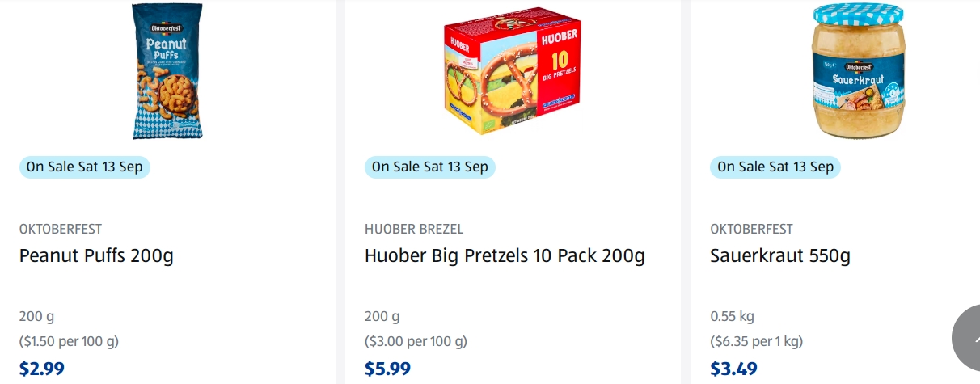Click the Peanut Puffs 200g title

tap(96, 256)
